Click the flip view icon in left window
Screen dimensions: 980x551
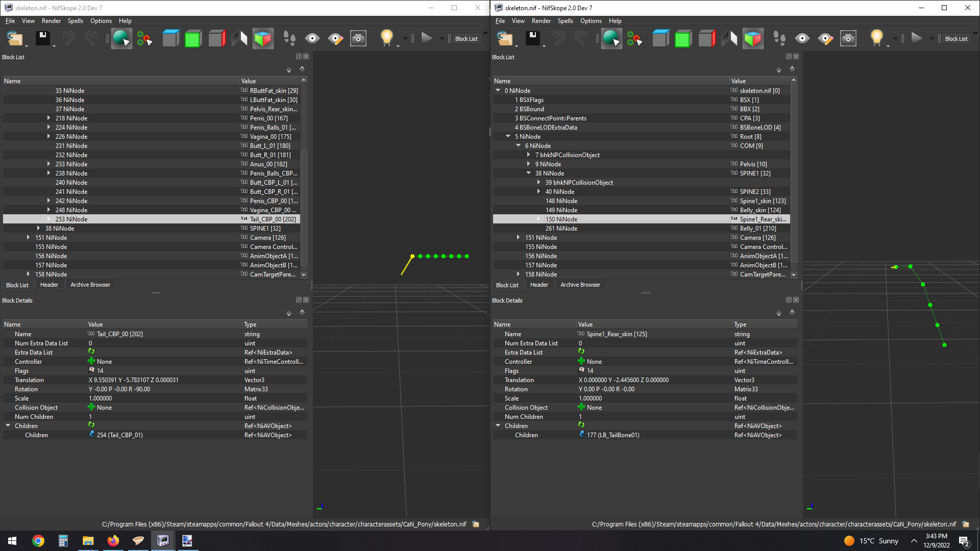click(240, 39)
